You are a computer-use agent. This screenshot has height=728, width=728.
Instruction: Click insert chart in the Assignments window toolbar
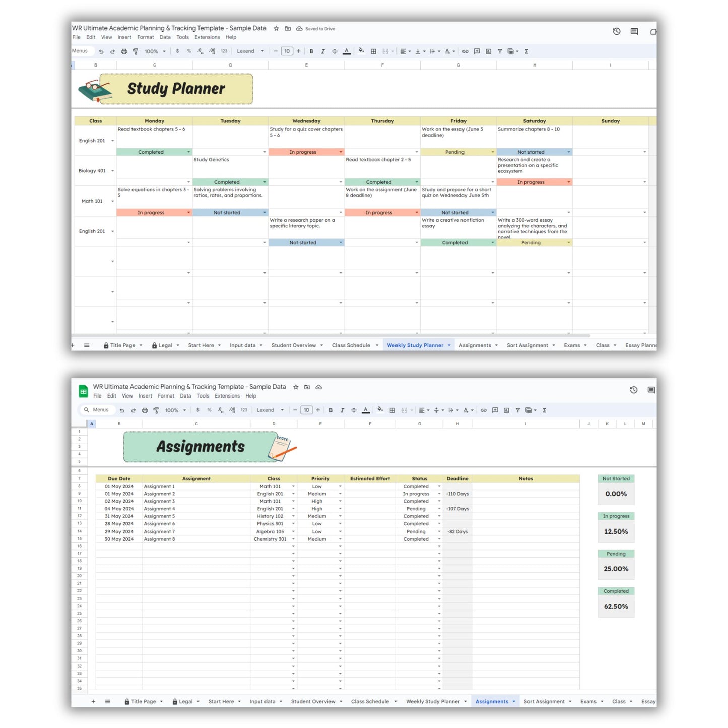pyautogui.click(x=506, y=410)
